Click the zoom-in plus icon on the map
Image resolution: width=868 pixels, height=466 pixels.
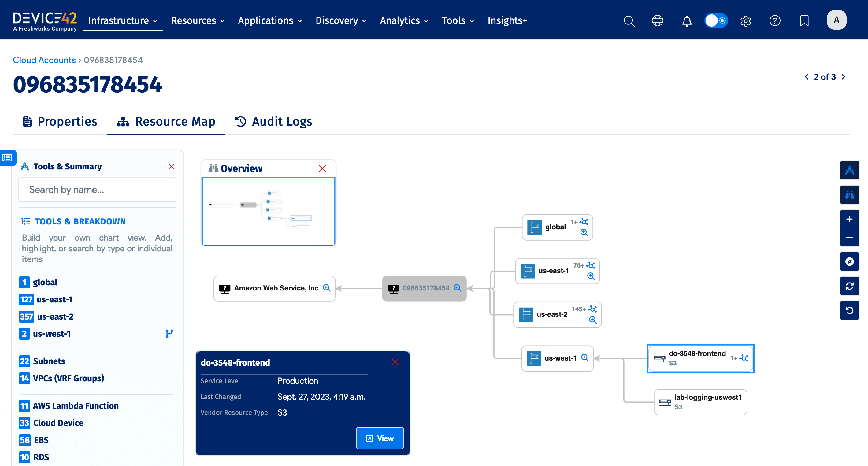[849, 219]
